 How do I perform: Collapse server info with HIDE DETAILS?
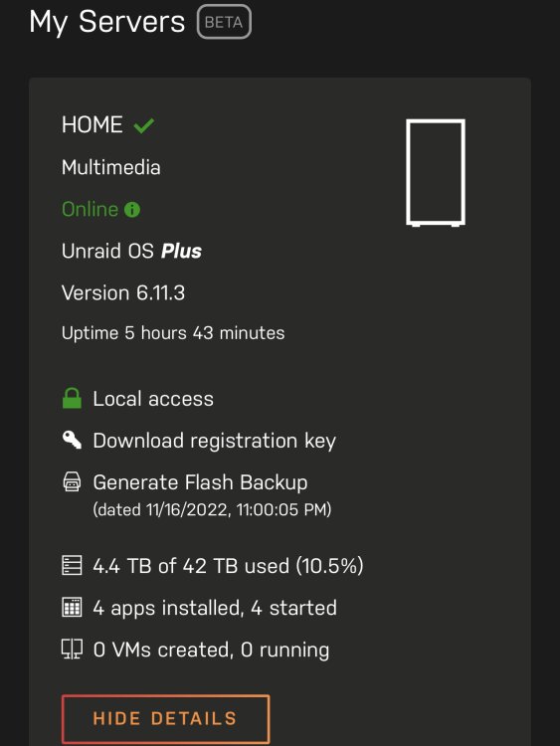point(165,719)
